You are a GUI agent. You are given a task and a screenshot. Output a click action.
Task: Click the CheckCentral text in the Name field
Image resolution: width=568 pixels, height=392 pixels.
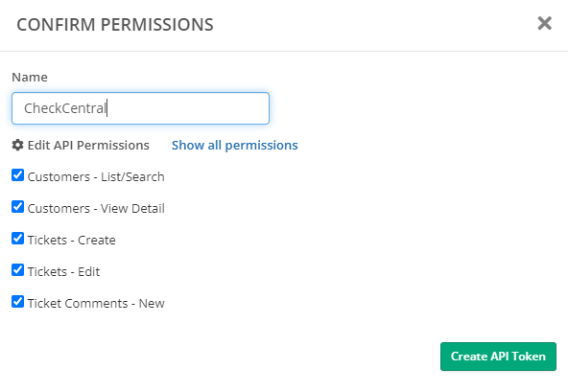tap(65, 108)
